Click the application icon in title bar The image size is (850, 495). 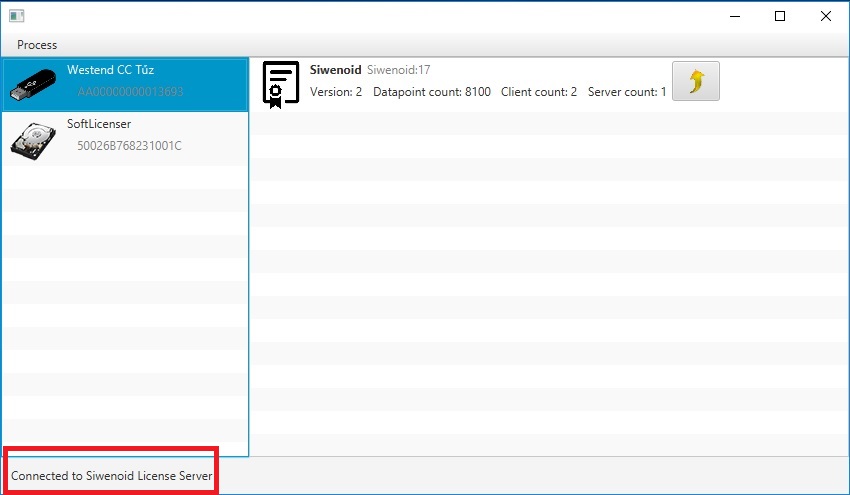16,16
